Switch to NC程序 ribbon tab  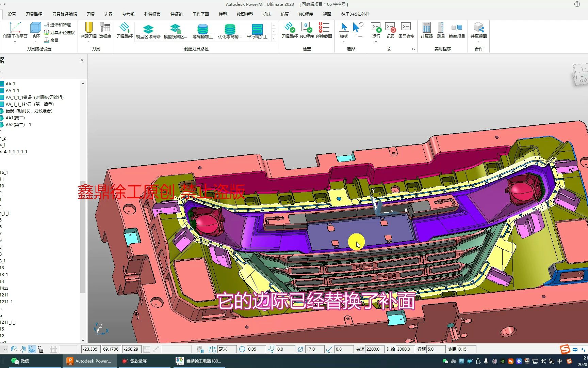306,14
